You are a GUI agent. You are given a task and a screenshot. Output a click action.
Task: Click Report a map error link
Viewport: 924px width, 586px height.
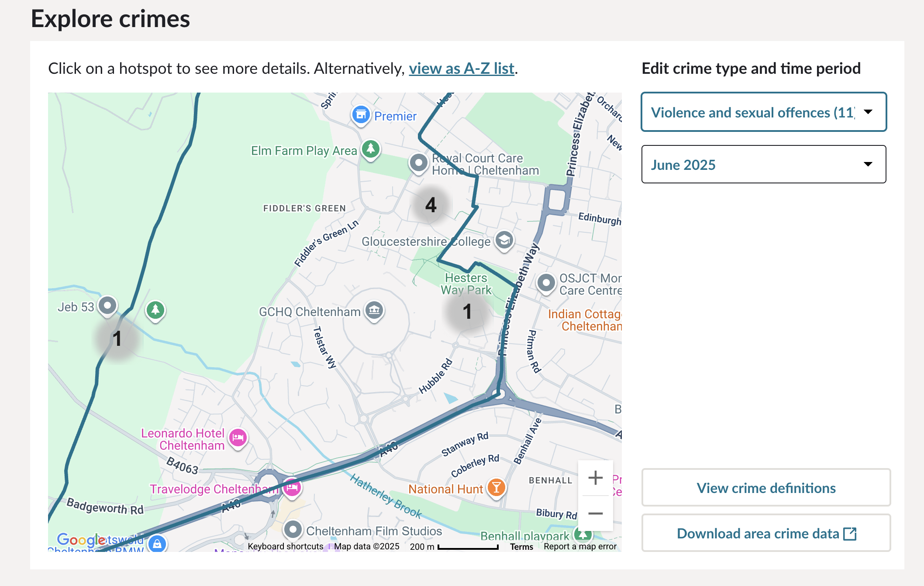tap(580, 547)
